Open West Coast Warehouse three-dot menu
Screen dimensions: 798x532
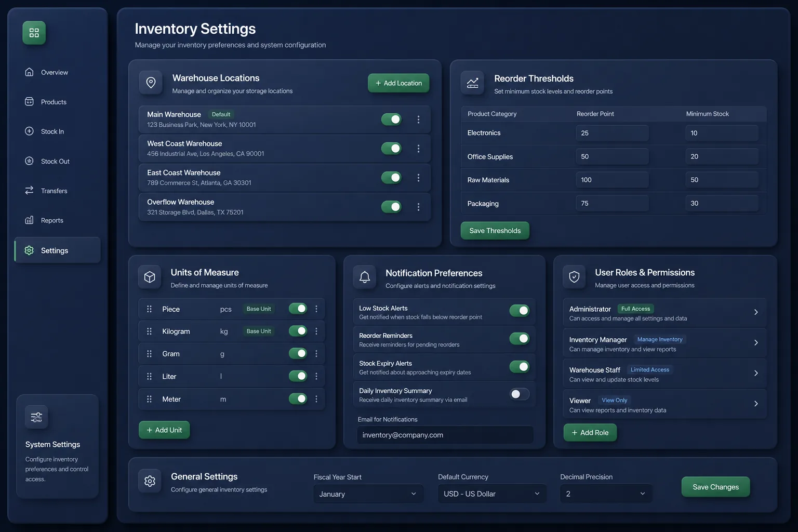(418, 149)
